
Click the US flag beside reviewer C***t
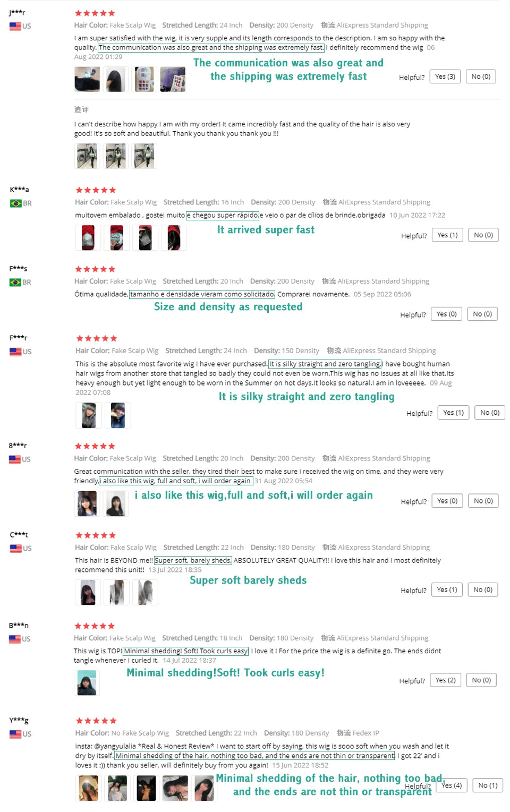click(x=16, y=548)
